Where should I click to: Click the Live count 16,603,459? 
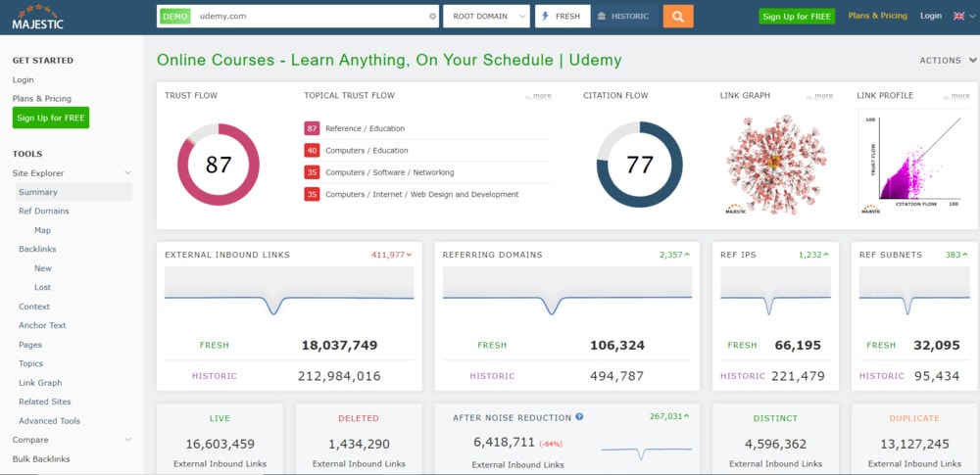(220, 445)
